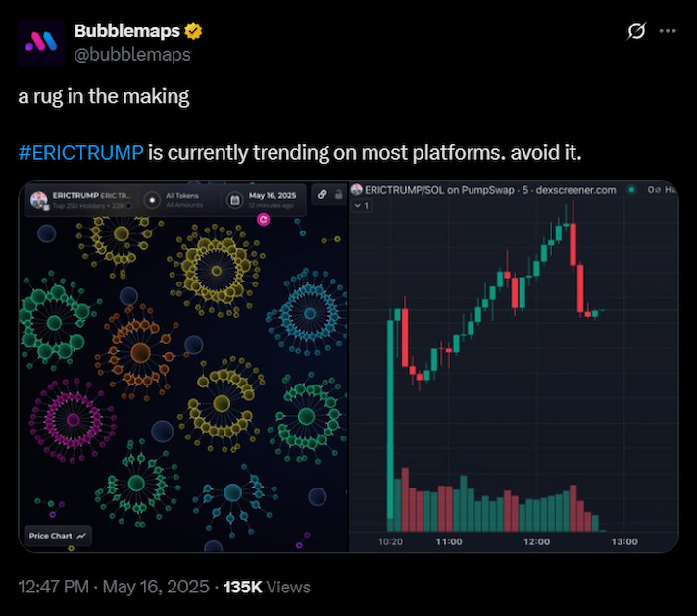Click the link icon in bubble map
This screenshot has height=616, width=697.
tap(323, 195)
